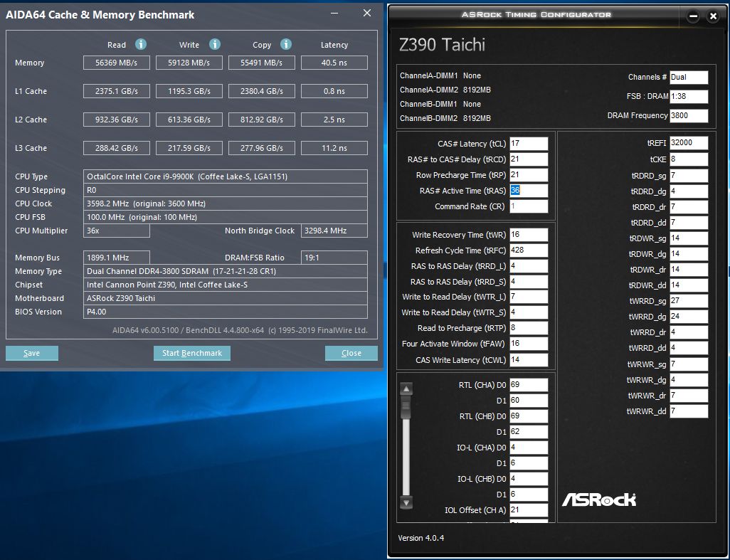730x560 pixels.
Task: Click the Memory Latency value 40.5 ns
Action: (x=334, y=63)
